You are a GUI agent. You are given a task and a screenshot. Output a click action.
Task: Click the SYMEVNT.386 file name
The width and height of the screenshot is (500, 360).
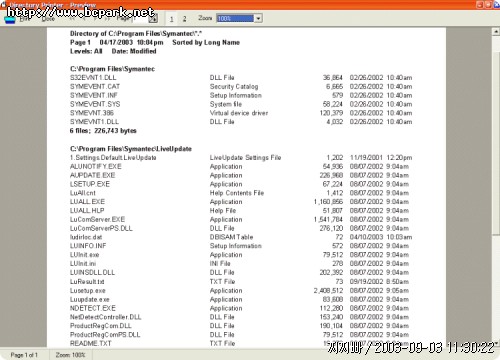pyautogui.click(x=92, y=113)
